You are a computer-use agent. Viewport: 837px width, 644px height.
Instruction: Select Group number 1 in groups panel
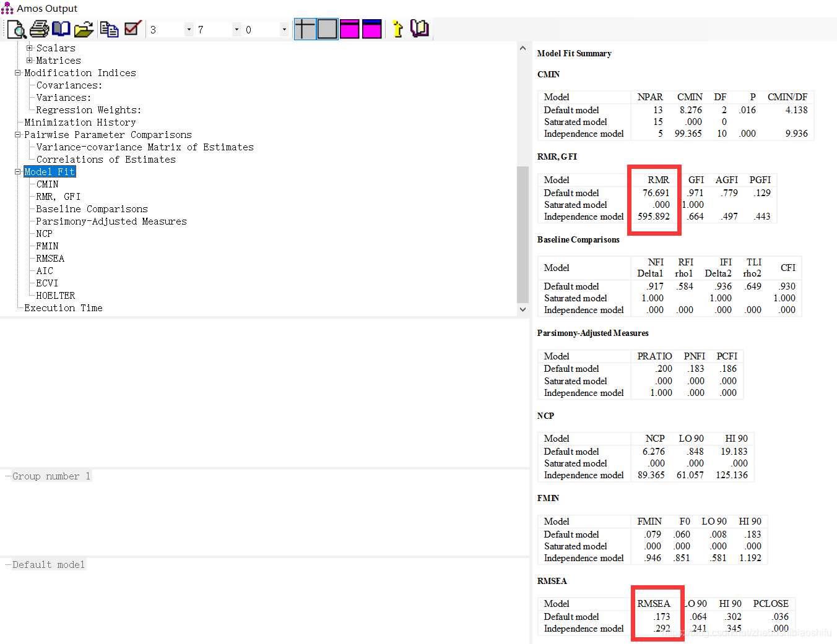click(x=51, y=476)
